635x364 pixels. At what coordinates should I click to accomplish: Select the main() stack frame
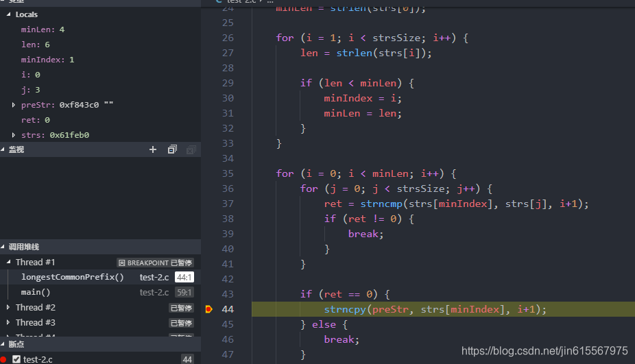pyautogui.click(x=100, y=292)
